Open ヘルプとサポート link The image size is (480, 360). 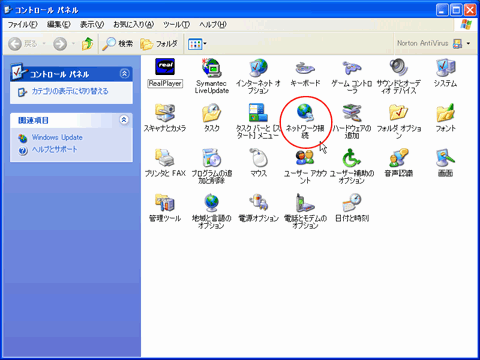pos(54,149)
